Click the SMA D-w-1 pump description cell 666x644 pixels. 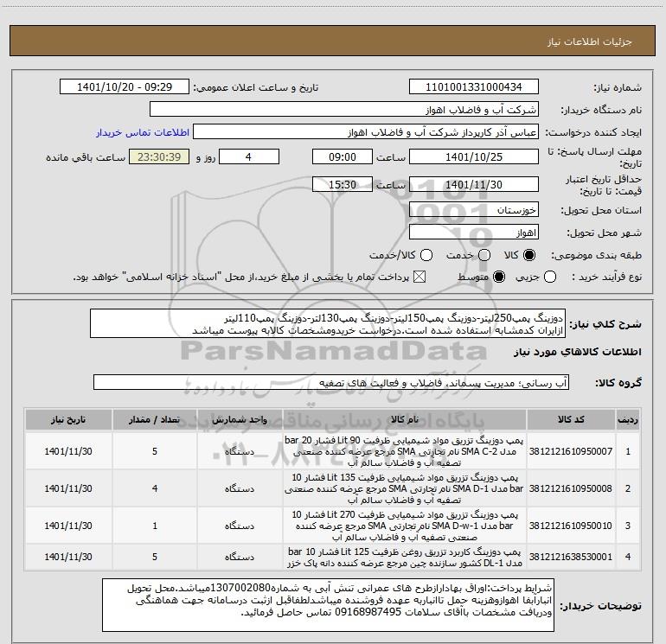(x=405, y=526)
